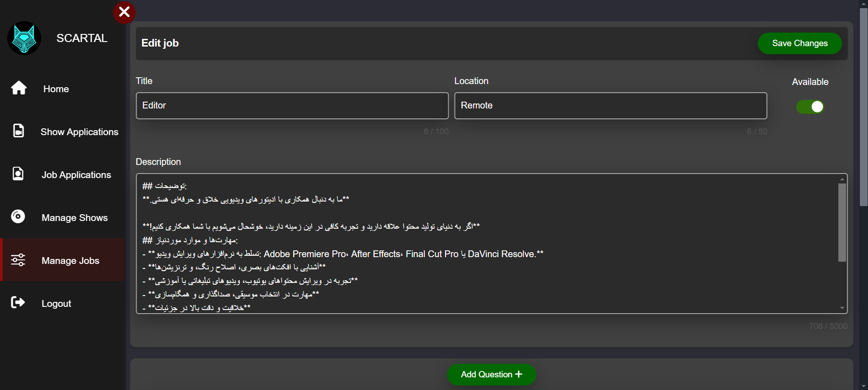Click the SCARTAL brand name
Viewport: 868px width, 390px height.
(x=82, y=38)
